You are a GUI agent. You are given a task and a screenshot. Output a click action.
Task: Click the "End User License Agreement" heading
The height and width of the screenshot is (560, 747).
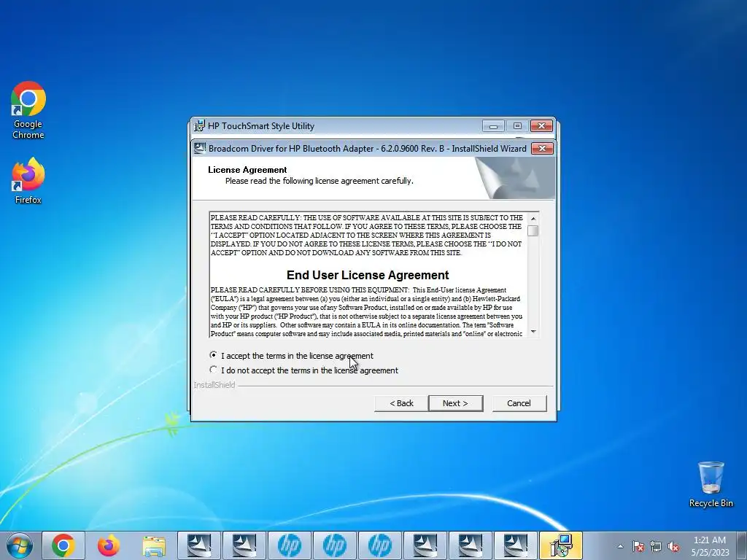(368, 275)
